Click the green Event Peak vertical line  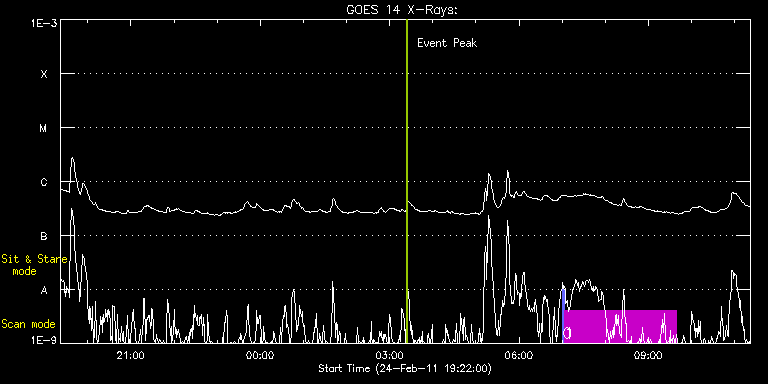coord(407,181)
